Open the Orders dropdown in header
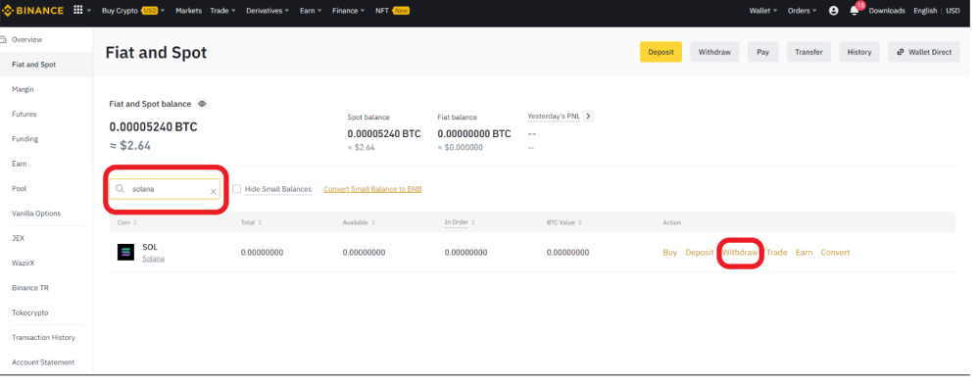980x385 pixels. 802,11
